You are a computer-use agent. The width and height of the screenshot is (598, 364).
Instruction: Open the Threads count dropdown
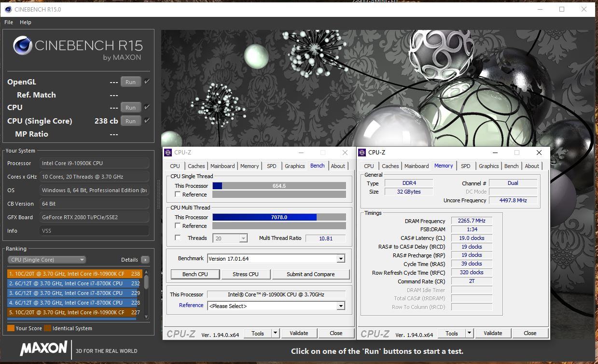pos(243,238)
